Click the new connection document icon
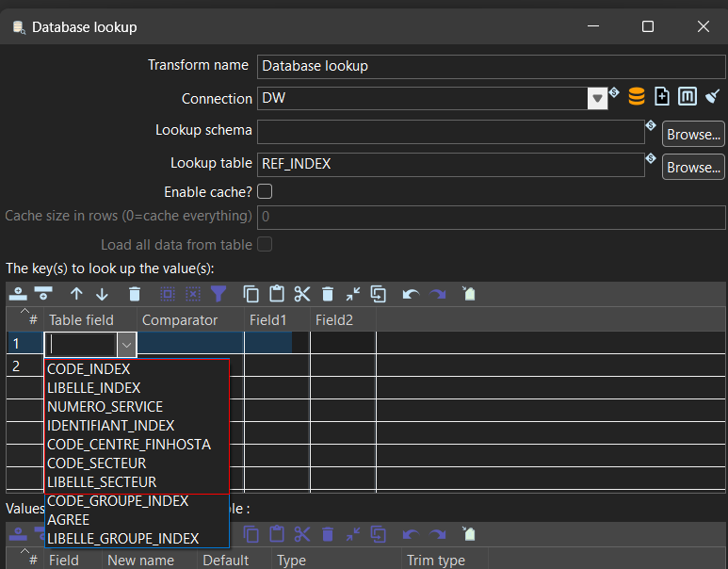The width and height of the screenshot is (728, 569). [x=662, y=97]
